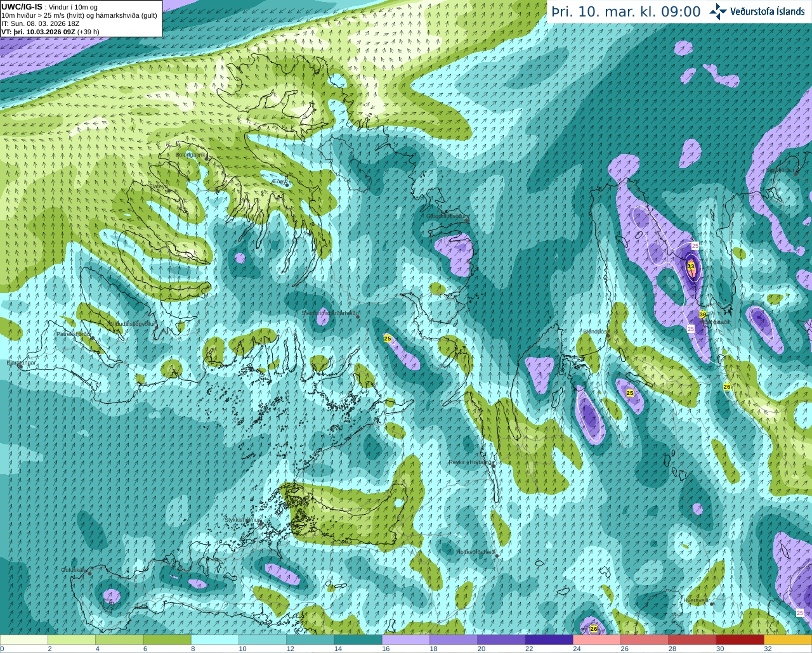Click the 2–4 m/s light green legend swatch
The image size is (812, 653).
click(72, 640)
